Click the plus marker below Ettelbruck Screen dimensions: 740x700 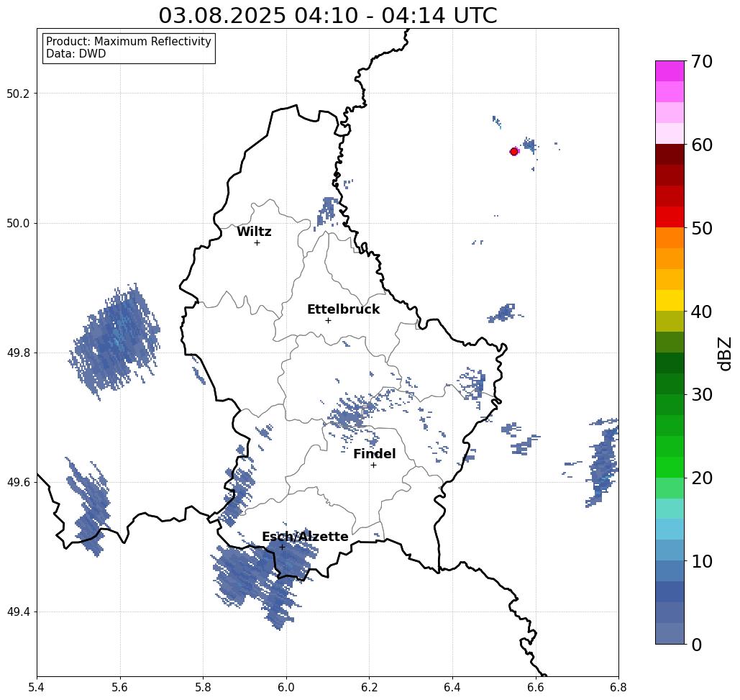(328, 320)
